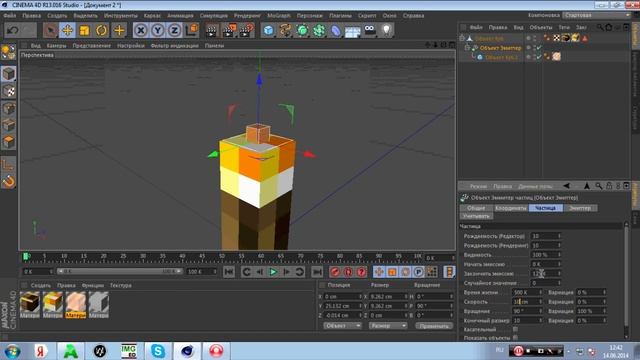The image size is (640, 360).
Task: Render the current view clapperboard icon
Action: (x=212, y=30)
